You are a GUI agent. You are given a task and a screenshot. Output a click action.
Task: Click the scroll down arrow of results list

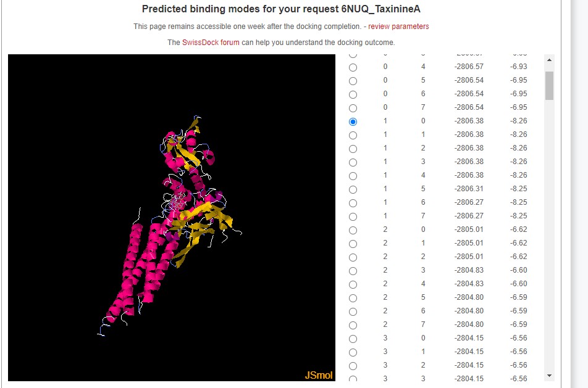pos(549,375)
